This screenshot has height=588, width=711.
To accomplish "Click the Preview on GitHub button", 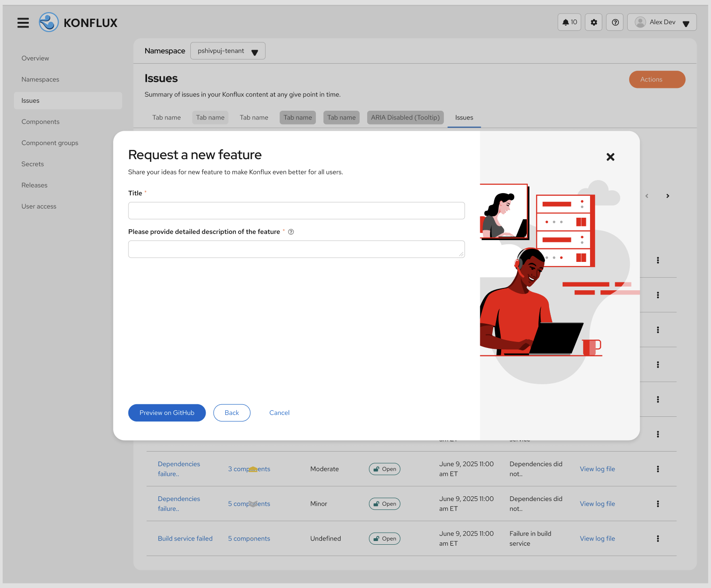I will pyautogui.click(x=167, y=413).
